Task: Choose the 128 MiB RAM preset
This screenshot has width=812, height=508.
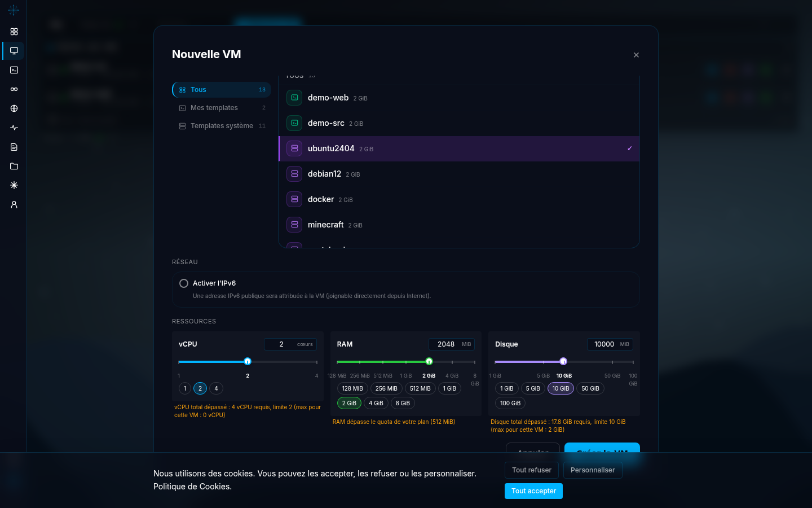Action: click(x=352, y=388)
